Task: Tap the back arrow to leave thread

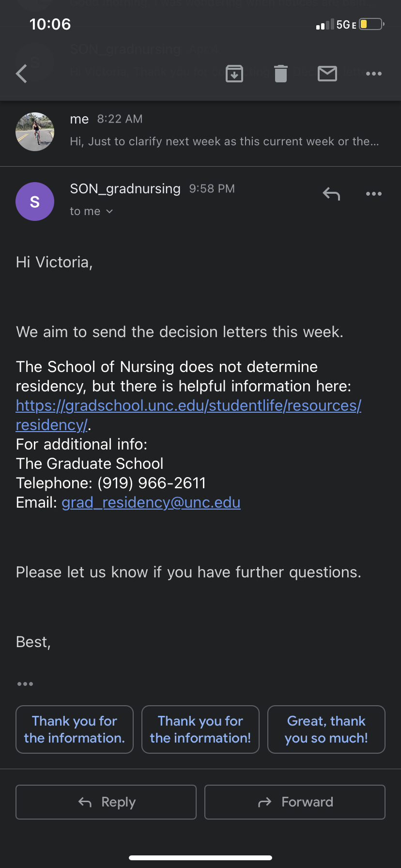Action: (21, 74)
